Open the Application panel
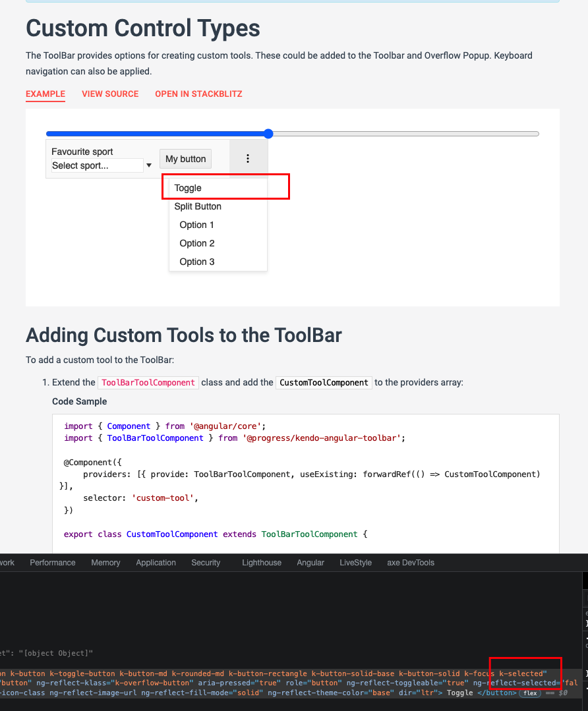This screenshot has height=711, width=588. coord(156,563)
